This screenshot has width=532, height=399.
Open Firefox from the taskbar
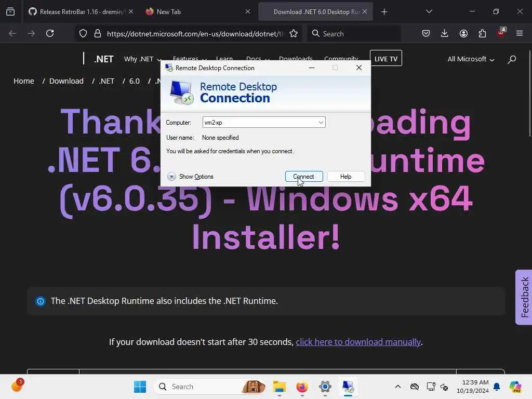tap(302, 387)
